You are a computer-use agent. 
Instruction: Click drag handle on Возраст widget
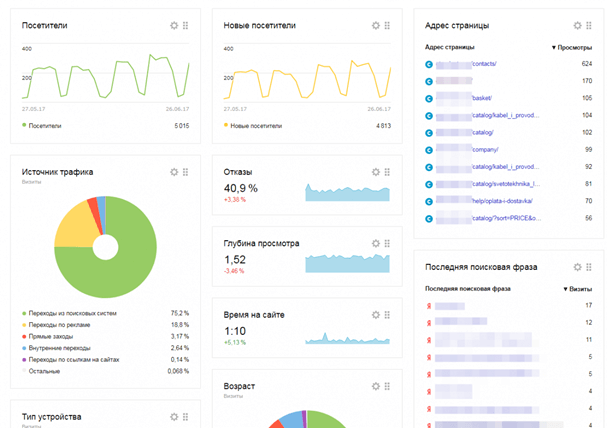click(x=387, y=386)
